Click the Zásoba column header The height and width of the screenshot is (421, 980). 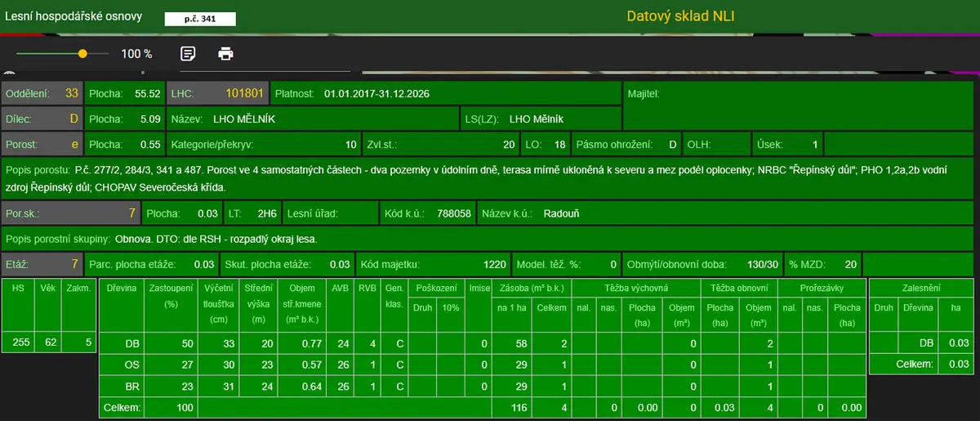(x=531, y=289)
